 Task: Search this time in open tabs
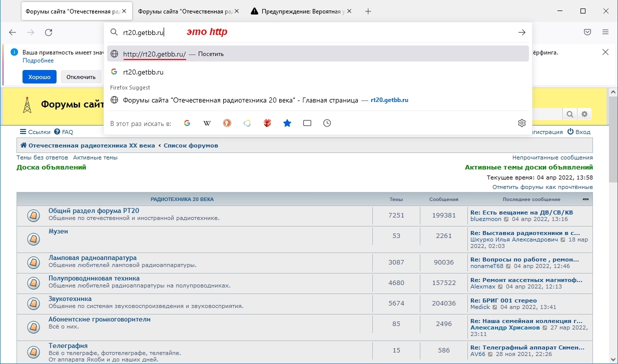coord(307,123)
